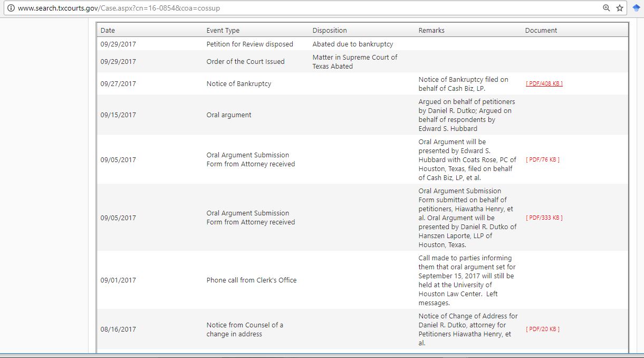
Task: Click 'Notice of Bankruptcy' event type cell
Action: (239, 83)
